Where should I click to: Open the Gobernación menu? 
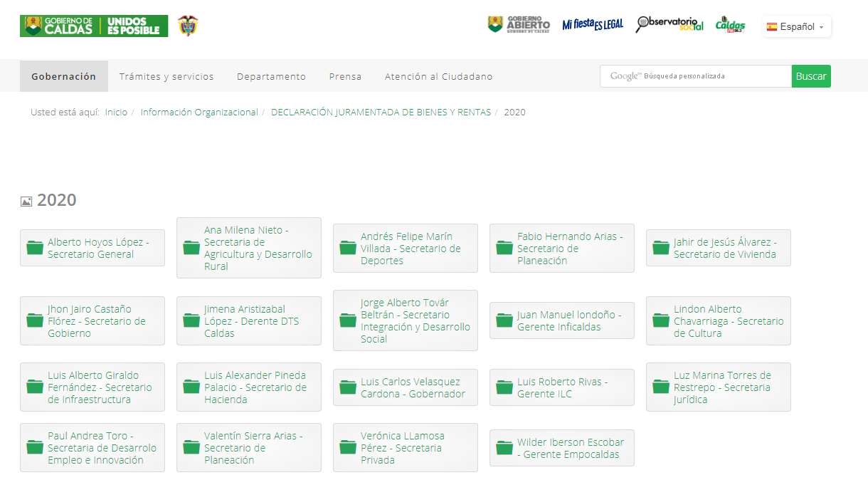click(63, 76)
